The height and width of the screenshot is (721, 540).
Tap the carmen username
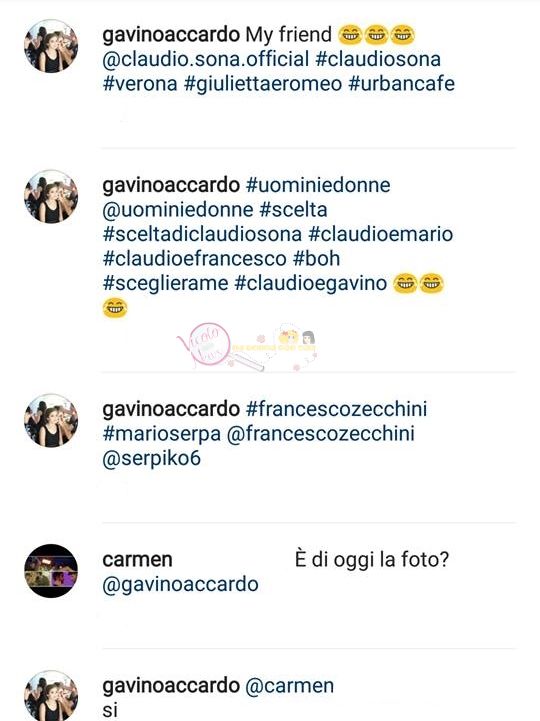138,560
